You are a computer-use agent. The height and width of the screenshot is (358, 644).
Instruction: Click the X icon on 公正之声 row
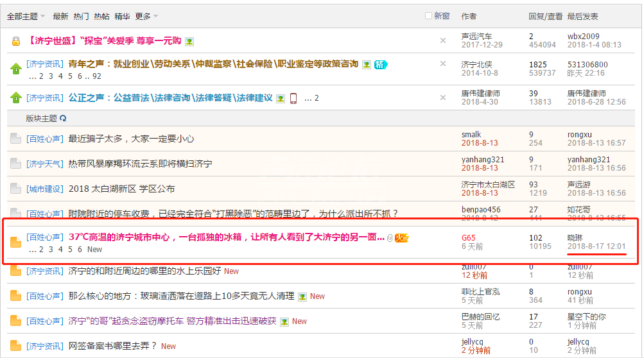(x=443, y=98)
